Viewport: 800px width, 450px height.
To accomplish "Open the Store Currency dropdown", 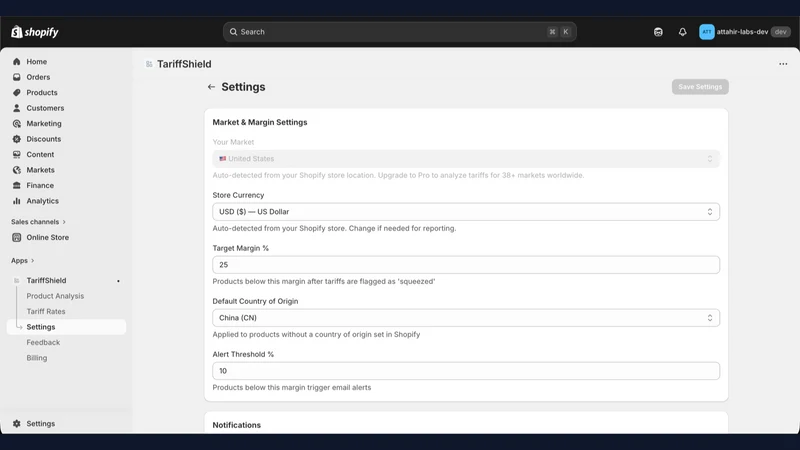I will coord(466,212).
